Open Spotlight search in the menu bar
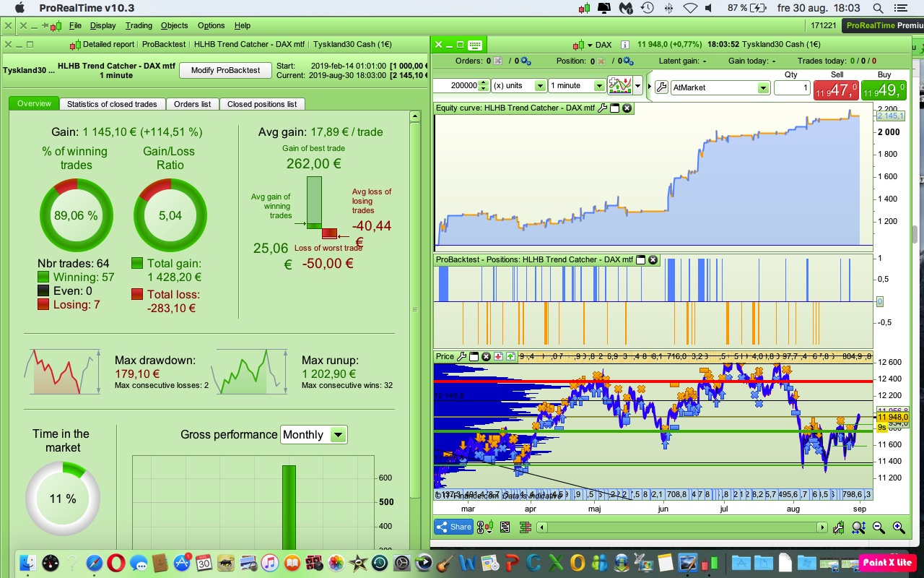Screen dimensions: 924x578 pyautogui.click(x=879, y=8)
